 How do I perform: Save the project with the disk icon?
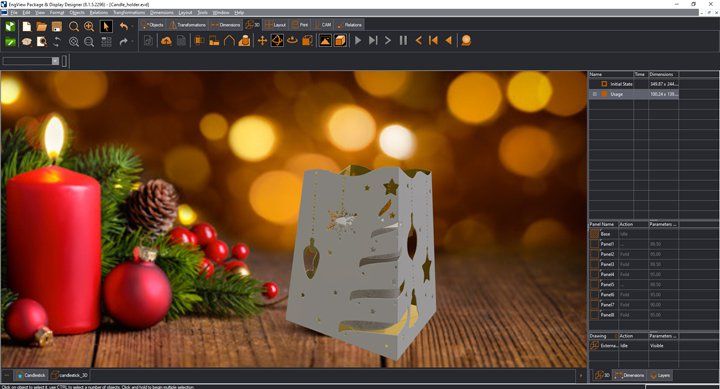pyautogui.click(x=57, y=27)
